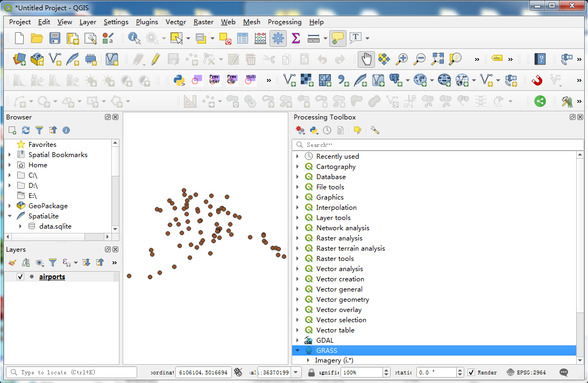Open the Processing Toolbox results viewer icon
The image size is (588, 383).
[340, 130]
